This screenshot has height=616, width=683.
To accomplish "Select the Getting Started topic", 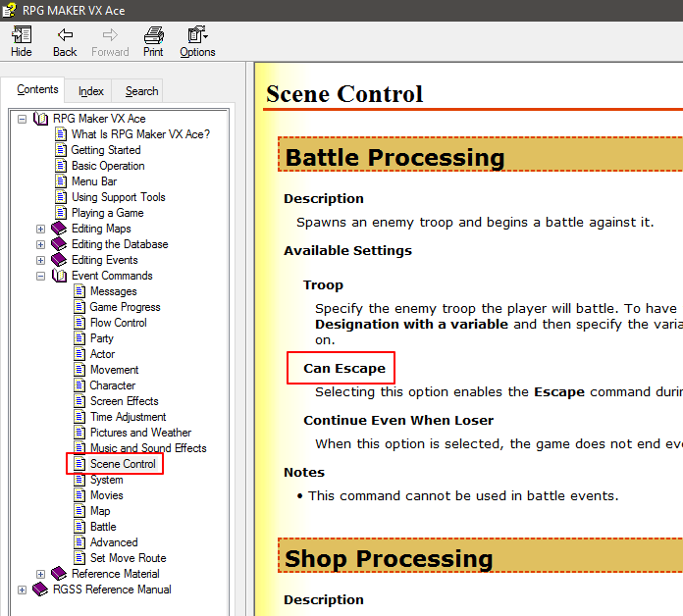I will coord(106,150).
